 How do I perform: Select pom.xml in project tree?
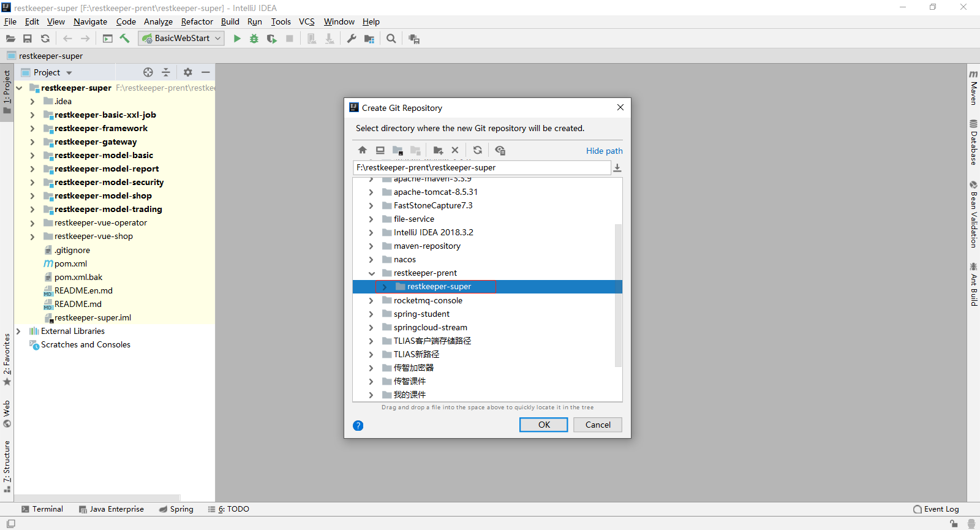click(70, 264)
